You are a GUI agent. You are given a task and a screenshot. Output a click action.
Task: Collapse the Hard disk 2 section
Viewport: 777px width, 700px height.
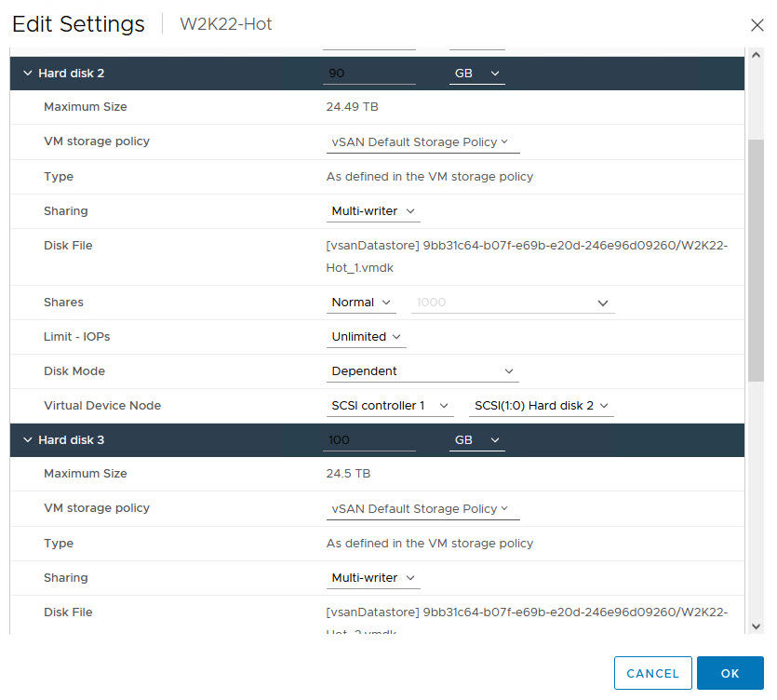tap(28, 73)
